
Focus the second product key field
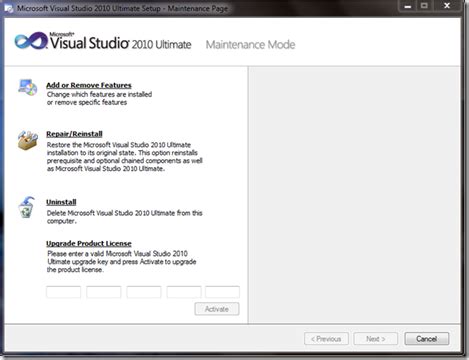pyautogui.click(x=104, y=292)
